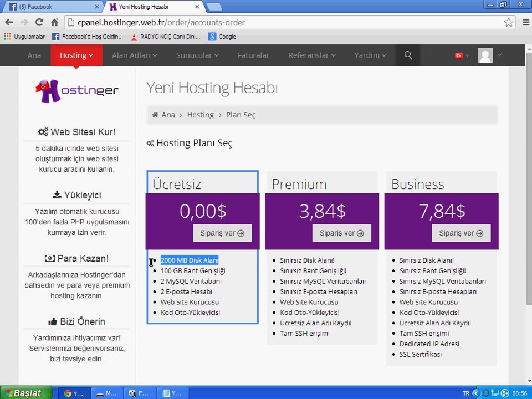Close the Yeni Hosting Hesabı tab
Screen dimensions: 532x399
click(x=197, y=7)
